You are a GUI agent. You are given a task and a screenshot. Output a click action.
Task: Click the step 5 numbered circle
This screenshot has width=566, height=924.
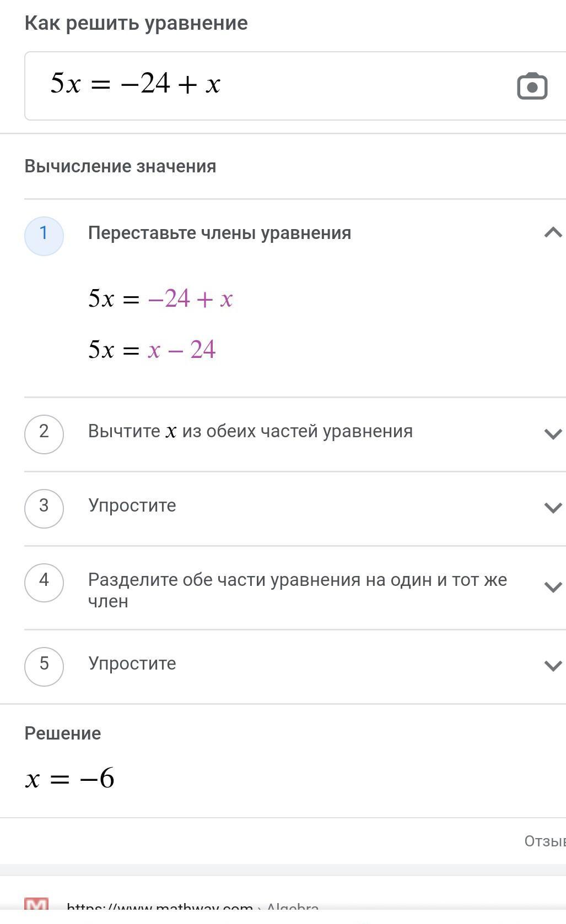44,666
